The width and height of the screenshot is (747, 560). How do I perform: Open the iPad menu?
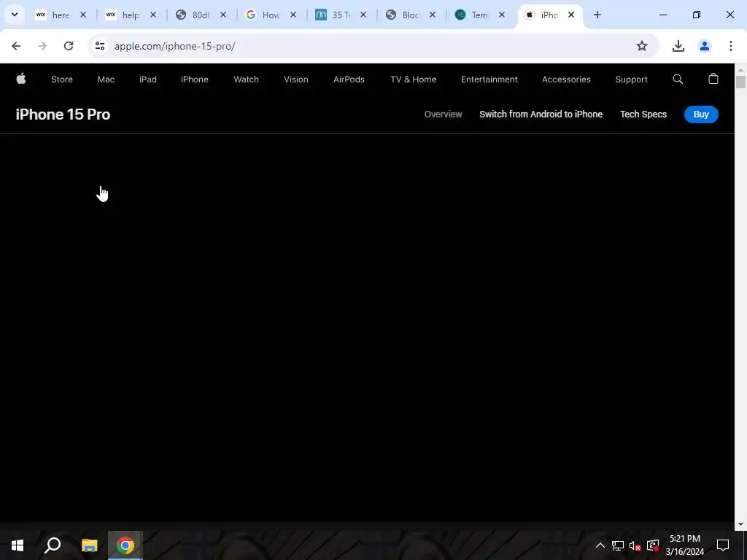147,79
